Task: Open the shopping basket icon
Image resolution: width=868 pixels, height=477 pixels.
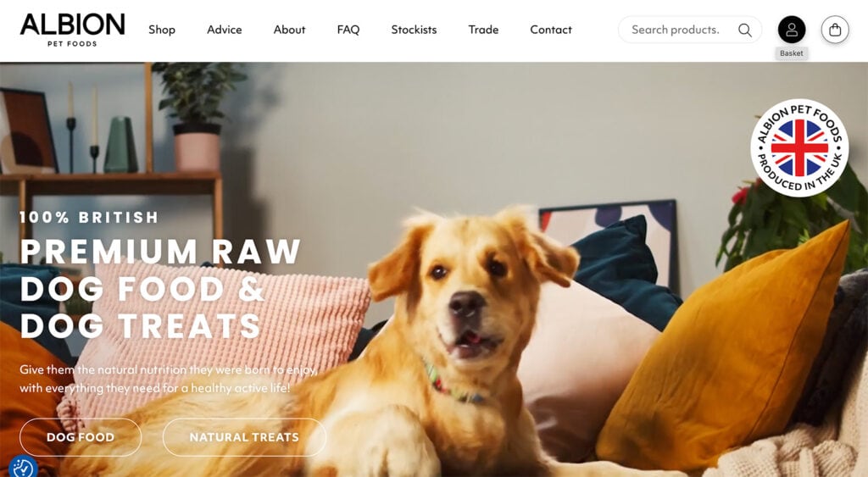Action: click(x=835, y=30)
